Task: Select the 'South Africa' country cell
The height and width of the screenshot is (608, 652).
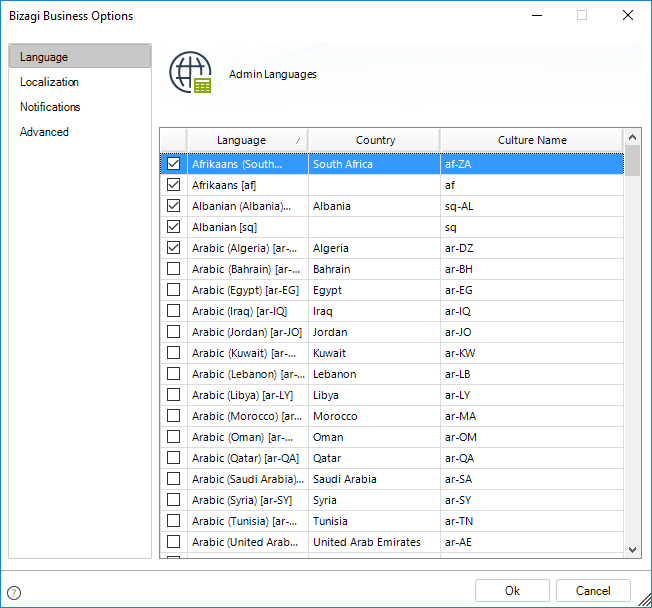Action: [x=374, y=164]
